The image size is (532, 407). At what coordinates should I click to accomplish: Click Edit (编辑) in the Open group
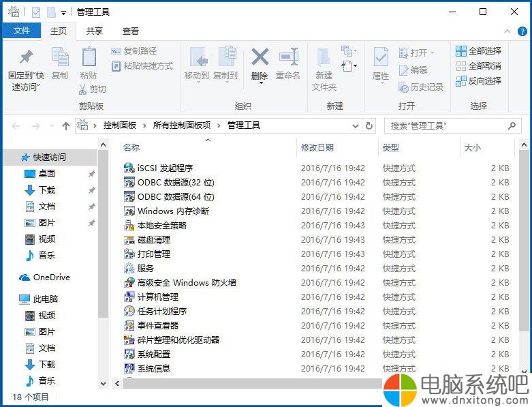point(413,70)
